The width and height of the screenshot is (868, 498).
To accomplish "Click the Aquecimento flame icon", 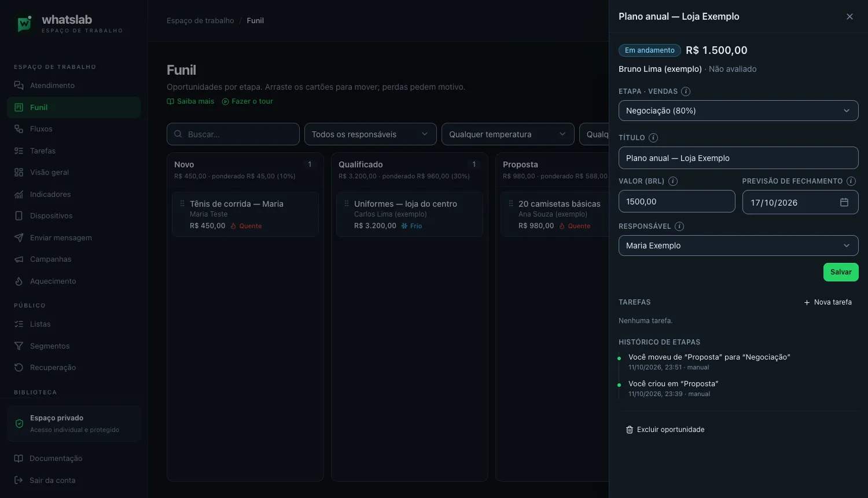I will pos(19,281).
